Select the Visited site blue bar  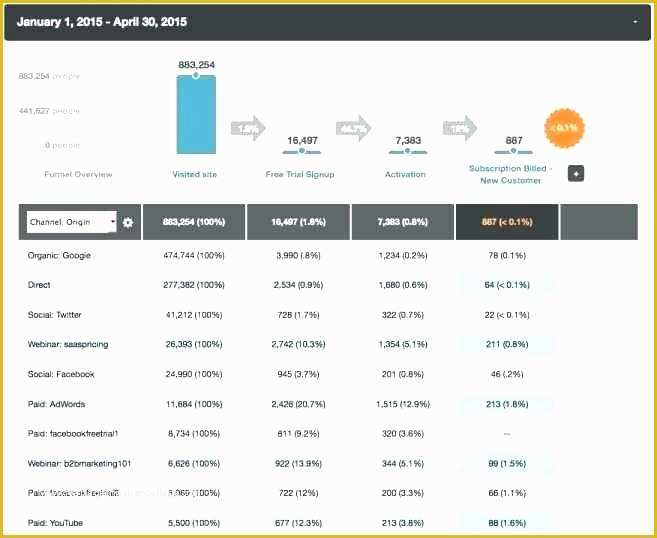tap(196, 114)
